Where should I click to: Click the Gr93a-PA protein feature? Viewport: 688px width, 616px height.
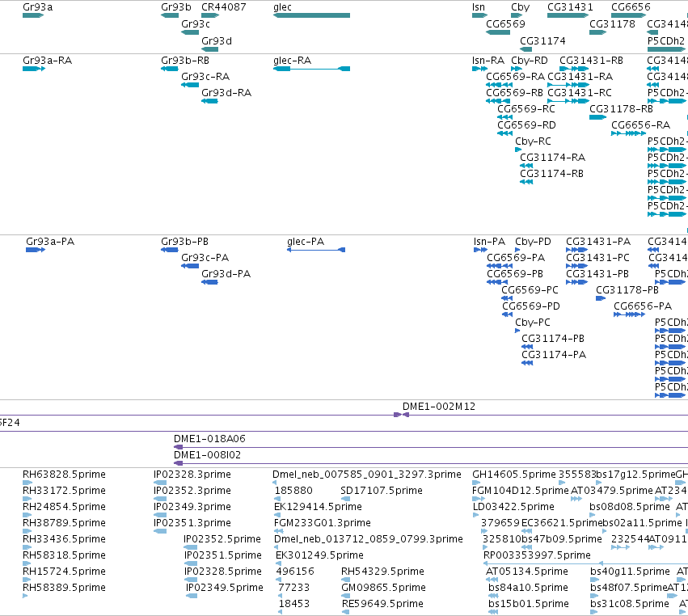click(50, 242)
